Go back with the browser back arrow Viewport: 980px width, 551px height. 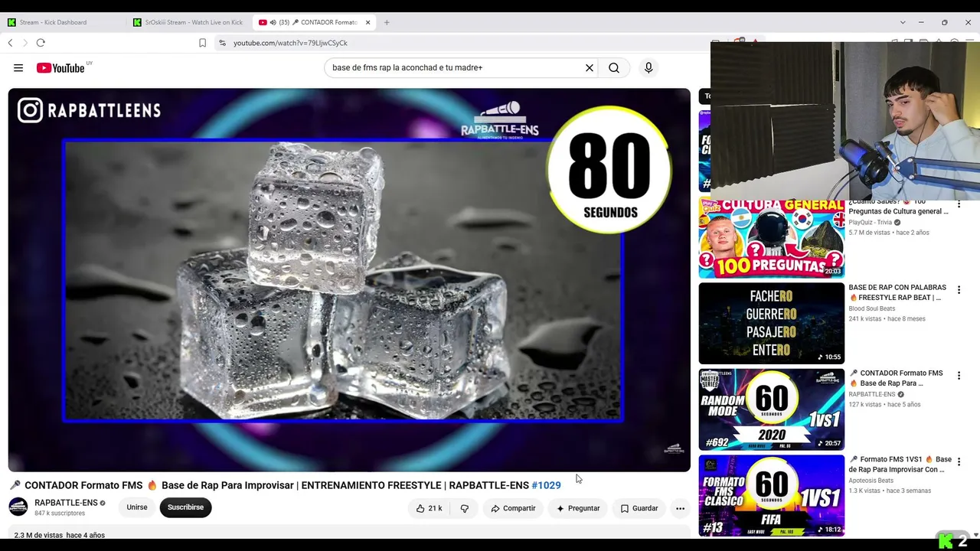pyautogui.click(x=10, y=43)
